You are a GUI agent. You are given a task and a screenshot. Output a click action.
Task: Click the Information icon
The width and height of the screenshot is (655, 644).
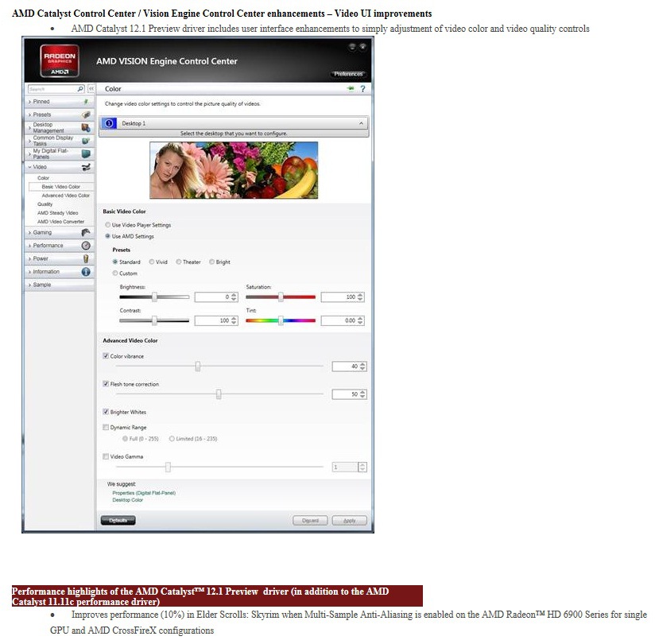click(86, 272)
